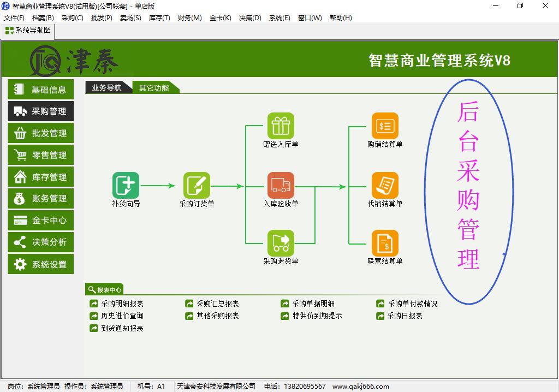The height and width of the screenshot is (392, 559).
Task: Select the 入库验收单 truck icon
Action: click(x=281, y=186)
